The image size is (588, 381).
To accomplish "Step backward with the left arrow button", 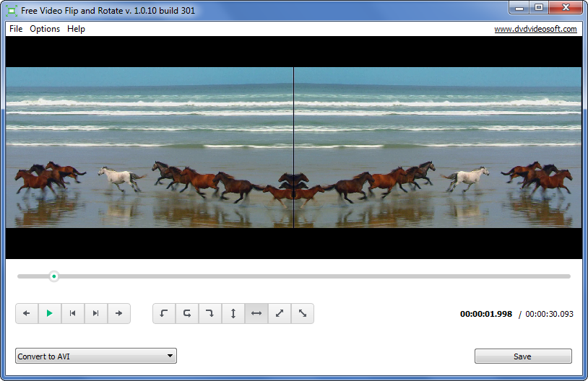I will 27,313.
